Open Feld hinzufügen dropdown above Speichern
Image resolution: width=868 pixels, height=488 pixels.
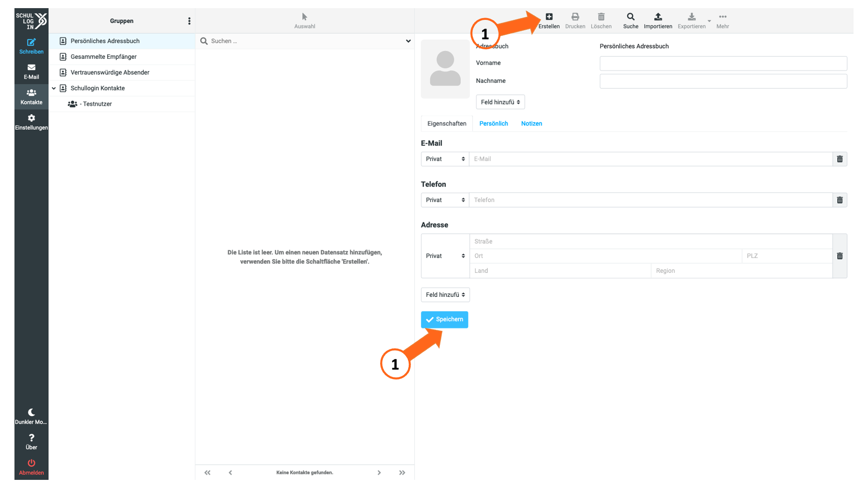click(x=445, y=295)
